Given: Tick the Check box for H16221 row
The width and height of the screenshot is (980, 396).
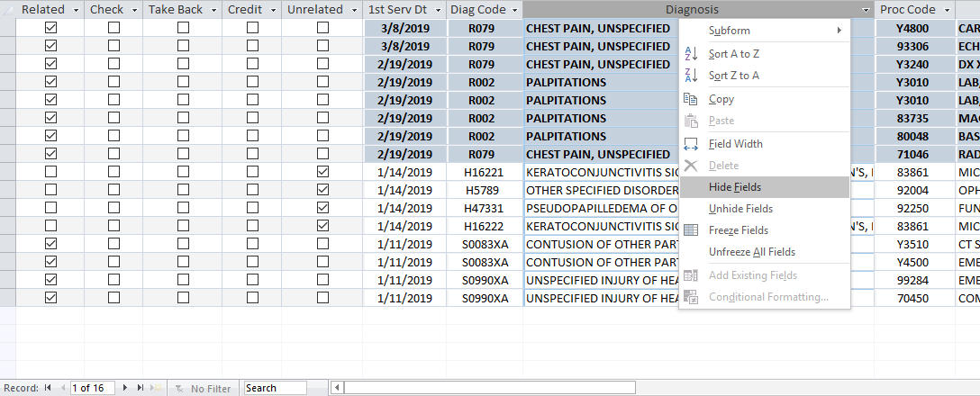Looking at the screenshot, I should tap(113, 172).
